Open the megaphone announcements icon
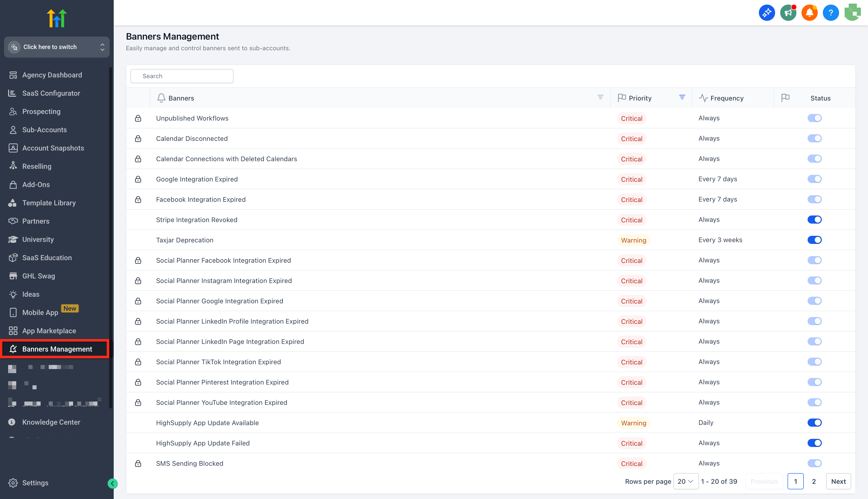Image resolution: width=868 pixels, height=499 pixels. coord(788,13)
